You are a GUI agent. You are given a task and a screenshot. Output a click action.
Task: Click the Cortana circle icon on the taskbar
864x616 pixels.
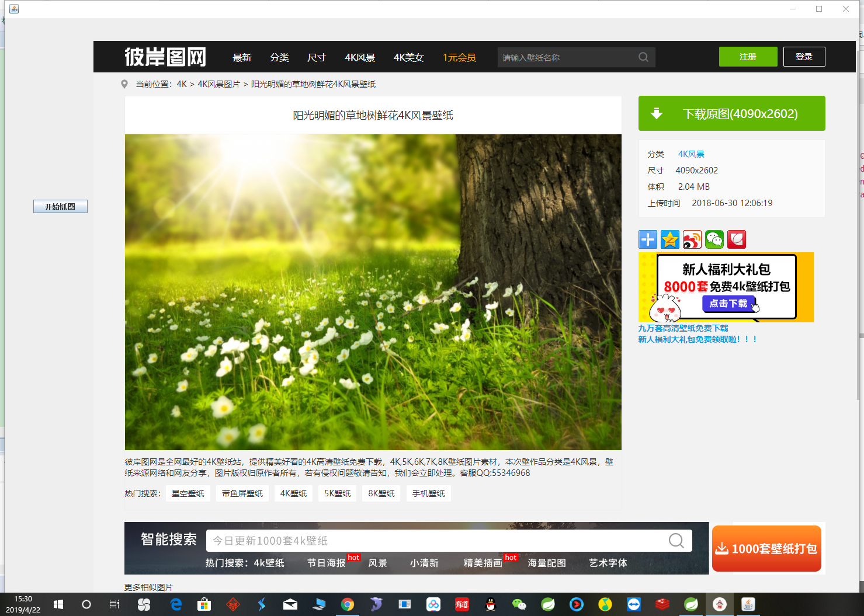[x=86, y=604]
